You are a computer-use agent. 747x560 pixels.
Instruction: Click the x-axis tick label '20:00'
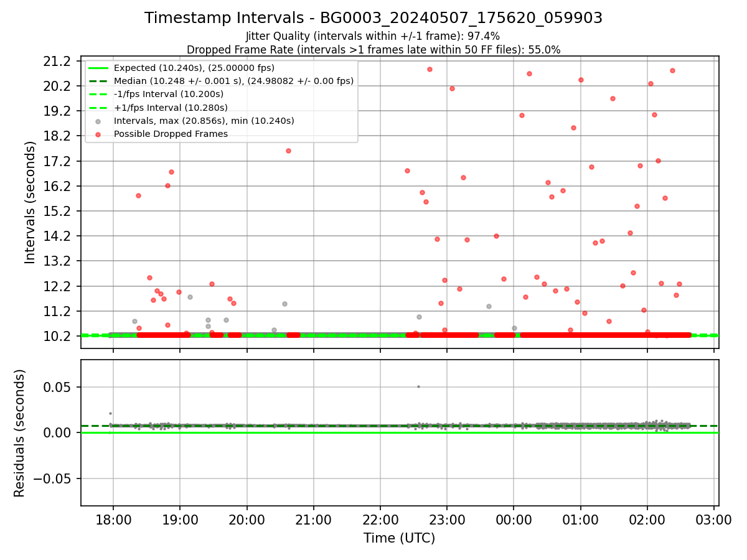tap(247, 519)
